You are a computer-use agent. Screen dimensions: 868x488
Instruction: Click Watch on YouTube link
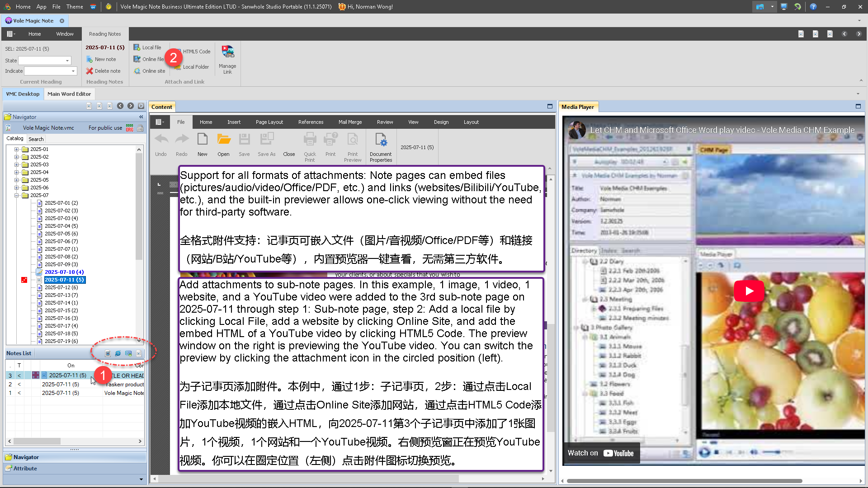coord(601,453)
